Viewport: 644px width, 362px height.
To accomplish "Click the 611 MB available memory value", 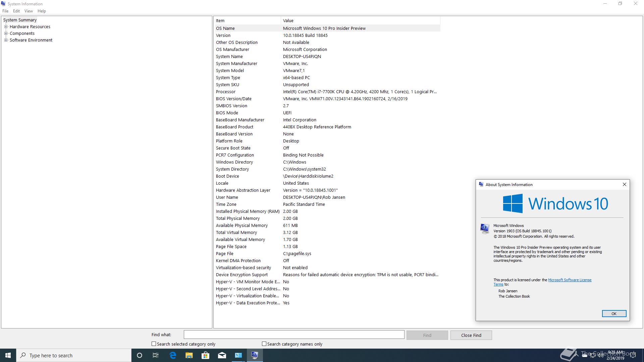I will (290, 226).
